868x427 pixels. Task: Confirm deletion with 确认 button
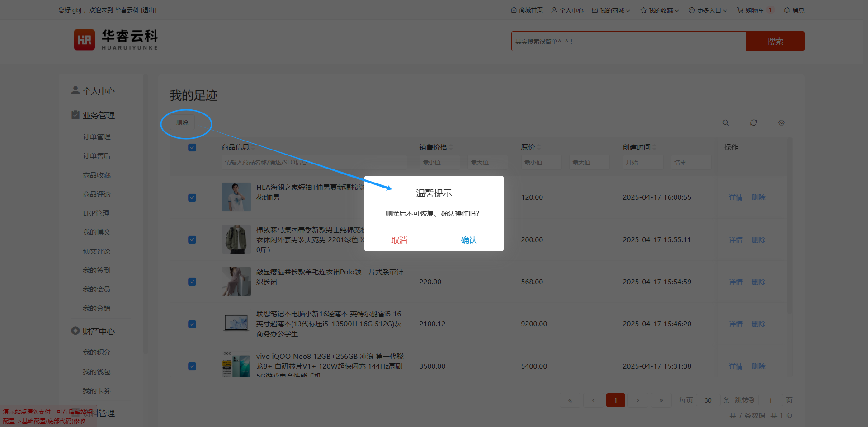tap(469, 240)
